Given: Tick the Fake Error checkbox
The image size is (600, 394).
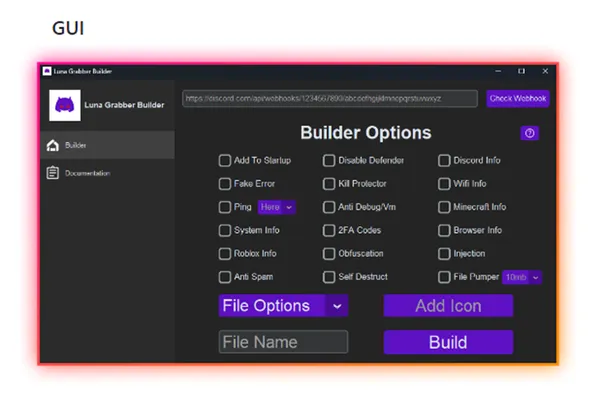Looking at the screenshot, I should [225, 184].
